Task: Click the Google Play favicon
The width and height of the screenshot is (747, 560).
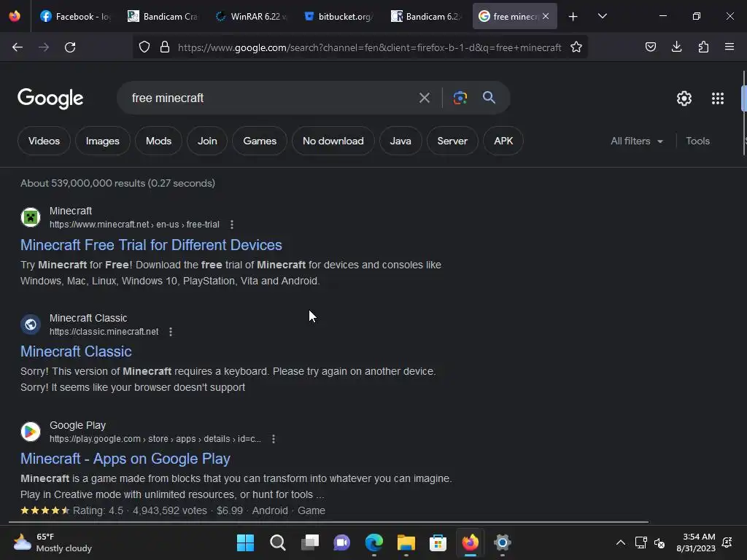Action: (x=31, y=432)
